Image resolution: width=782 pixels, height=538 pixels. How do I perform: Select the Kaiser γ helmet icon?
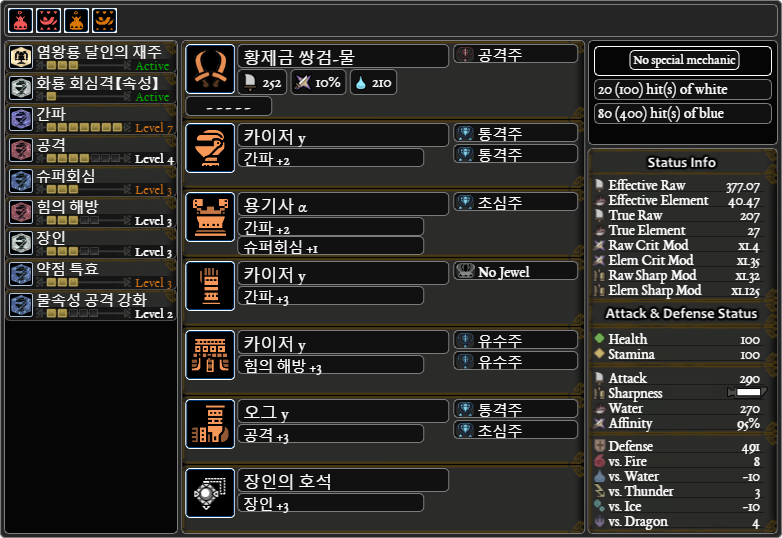(x=210, y=148)
